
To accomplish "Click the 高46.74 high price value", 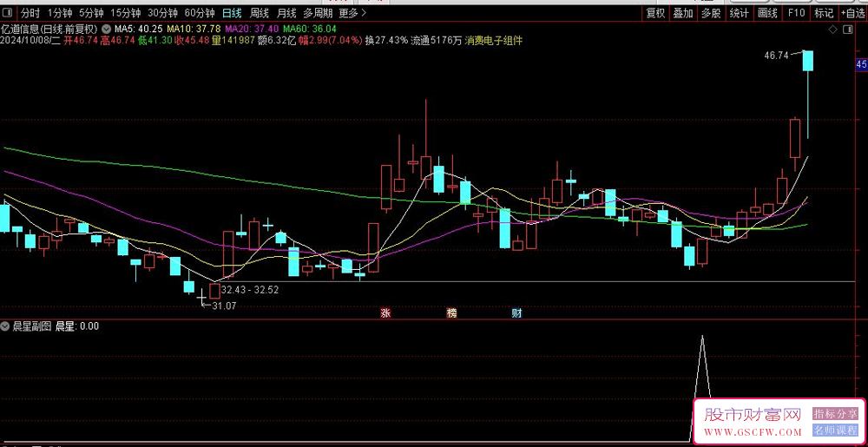I will point(117,41).
